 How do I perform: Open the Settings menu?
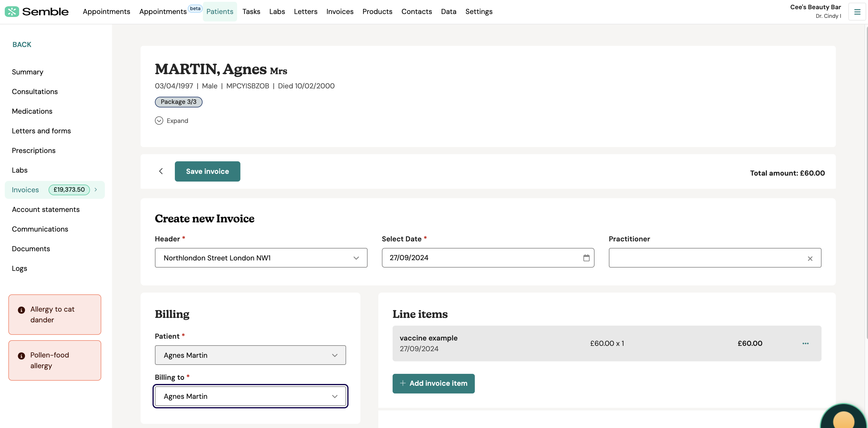479,11
